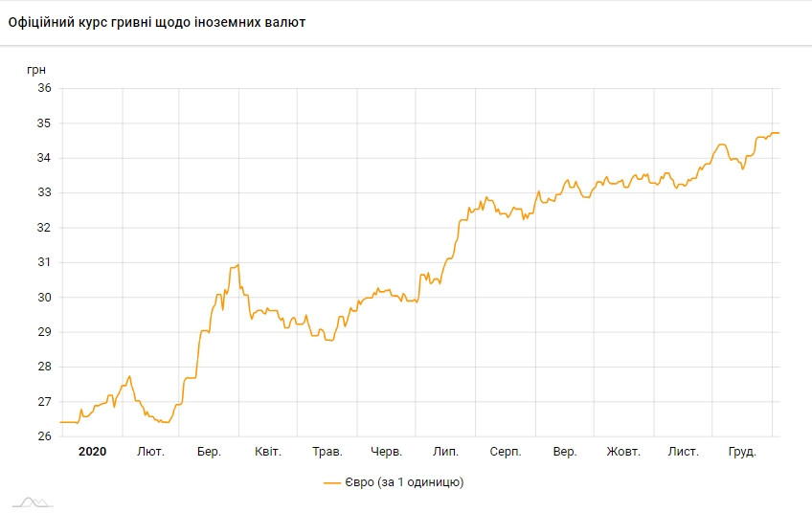Click the грн unit label above the axis
812x513 pixels.
(36, 69)
